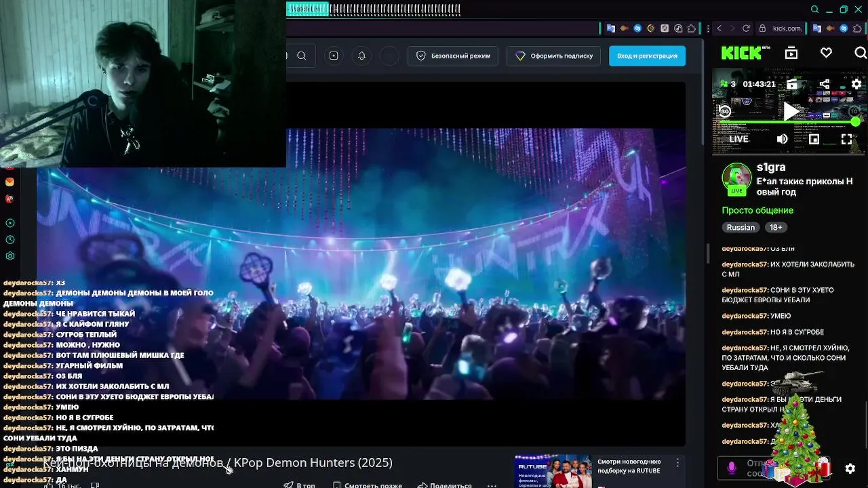The image size is (868, 488).
Task: Click the Google Translate extension icon, left toolbar
Action: click(x=611, y=28)
